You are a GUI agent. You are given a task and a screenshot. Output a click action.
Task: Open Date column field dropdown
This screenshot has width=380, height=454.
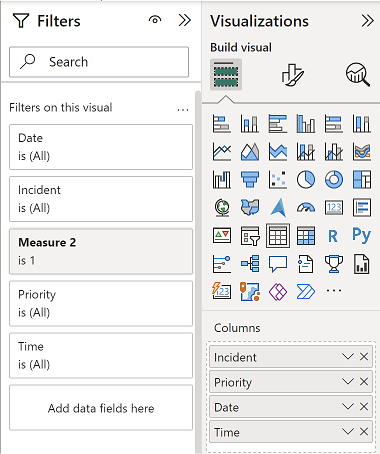(348, 406)
